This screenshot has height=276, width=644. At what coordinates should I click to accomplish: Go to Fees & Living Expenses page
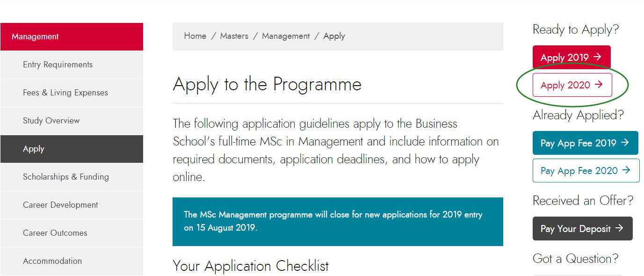coord(72,93)
